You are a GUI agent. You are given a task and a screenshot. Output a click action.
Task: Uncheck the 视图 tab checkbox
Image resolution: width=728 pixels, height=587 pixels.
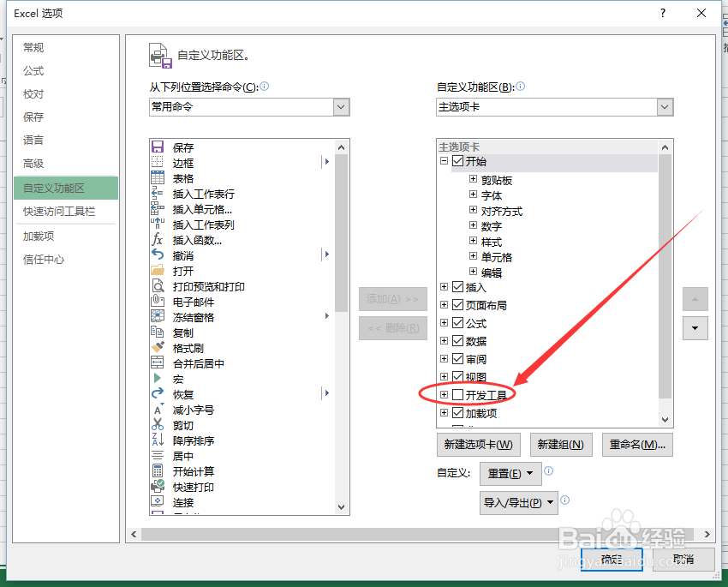pyautogui.click(x=458, y=376)
